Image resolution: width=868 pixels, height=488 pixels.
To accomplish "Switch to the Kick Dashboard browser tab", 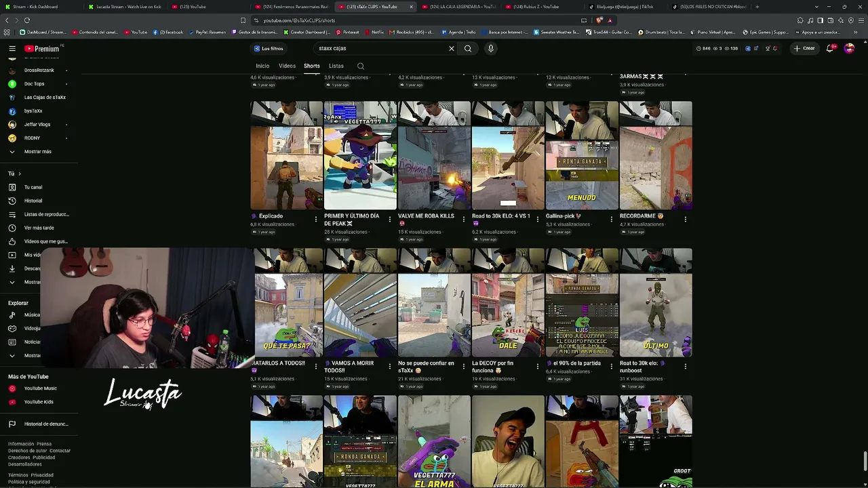I will 41,7.
